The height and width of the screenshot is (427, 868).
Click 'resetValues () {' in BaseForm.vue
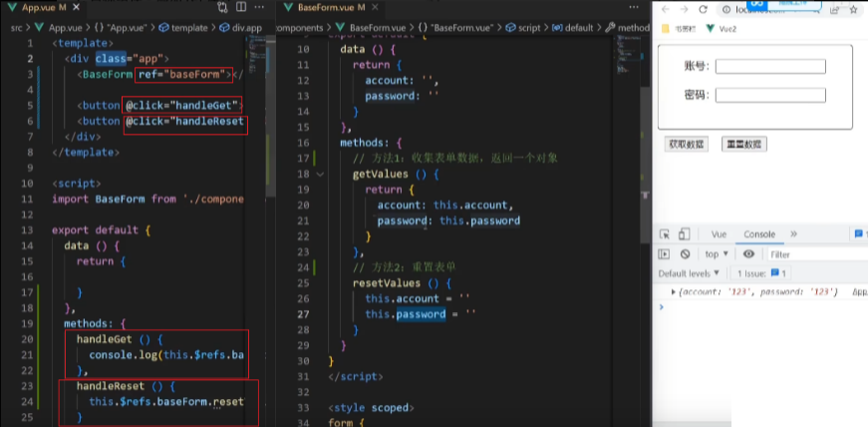point(403,283)
